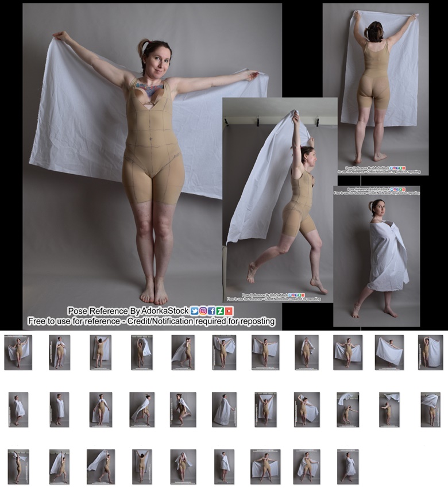Click watermark text on the back-view photo

pyautogui.click(x=379, y=170)
